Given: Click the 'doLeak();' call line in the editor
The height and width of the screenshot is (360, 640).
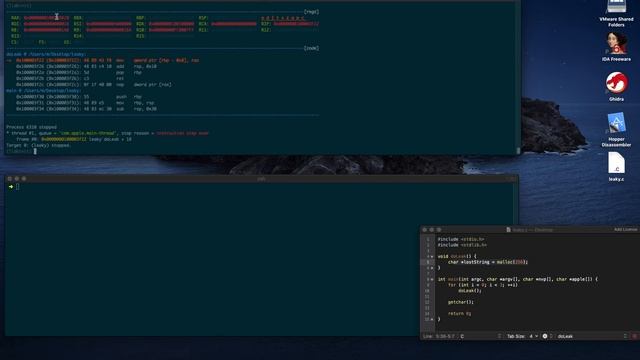Looking at the screenshot, I should 470,291.
